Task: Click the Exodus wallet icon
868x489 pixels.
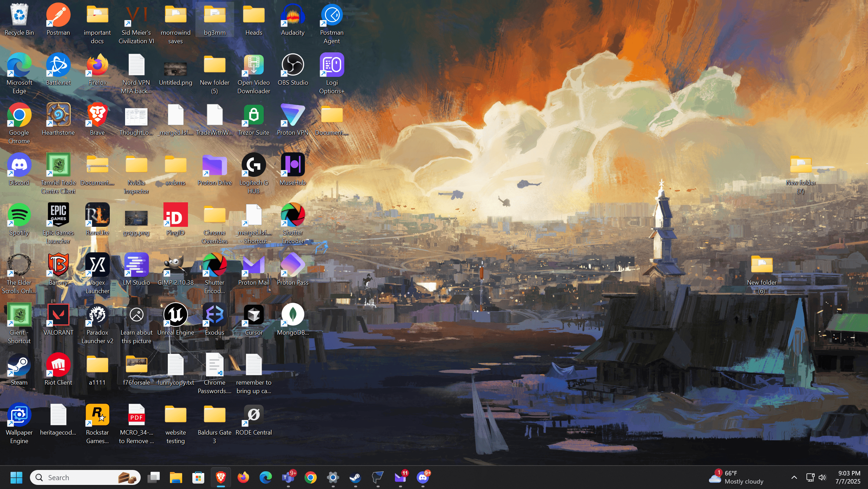Action: point(214,320)
